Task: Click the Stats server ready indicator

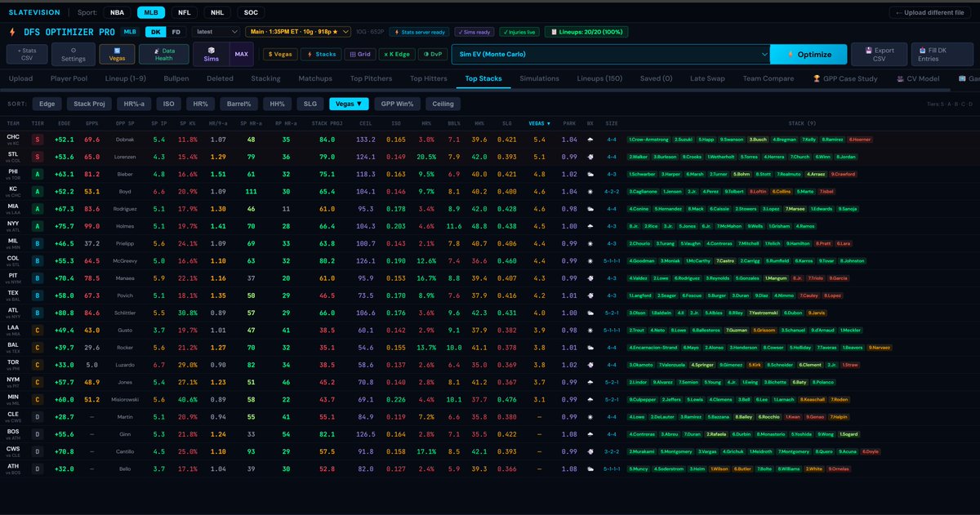Action: click(420, 32)
